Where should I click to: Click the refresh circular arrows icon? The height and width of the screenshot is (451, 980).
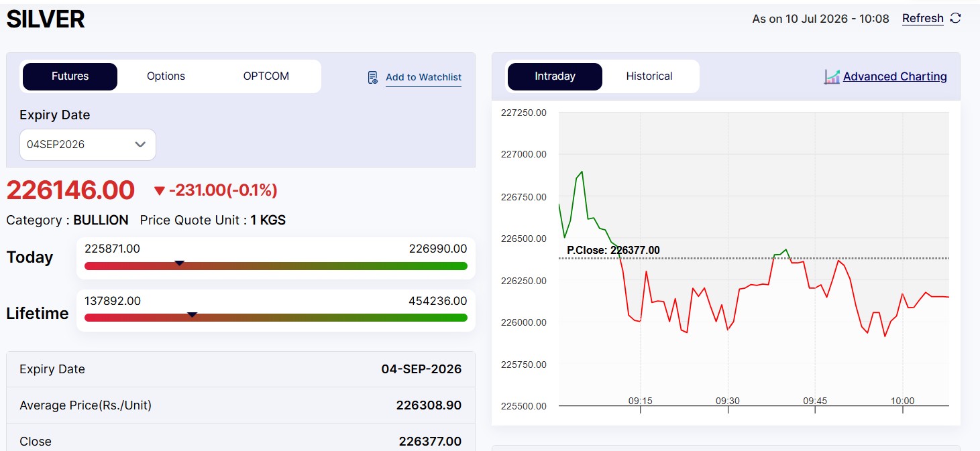click(956, 18)
